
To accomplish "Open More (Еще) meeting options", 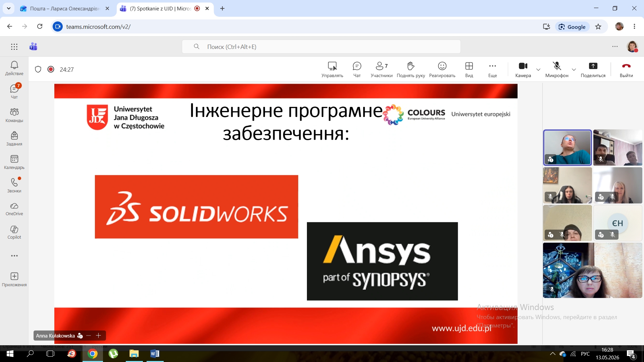I will pyautogui.click(x=492, y=70).
